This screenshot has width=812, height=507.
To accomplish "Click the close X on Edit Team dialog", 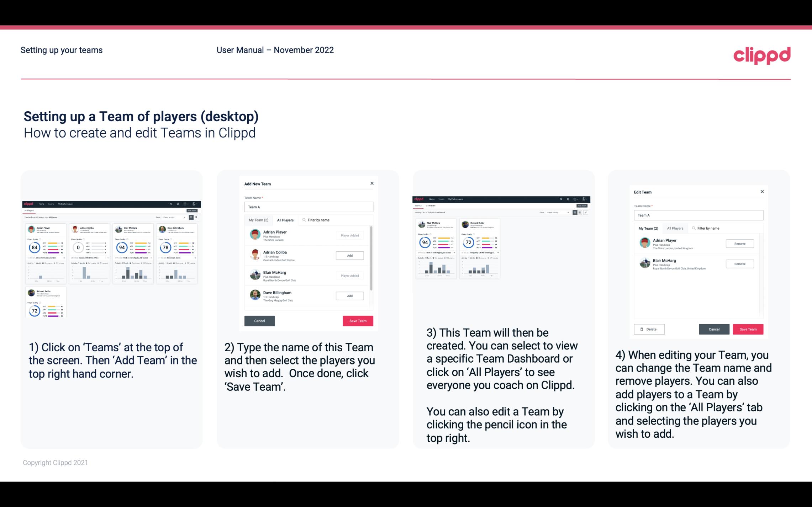I will (x=762, y=192).
